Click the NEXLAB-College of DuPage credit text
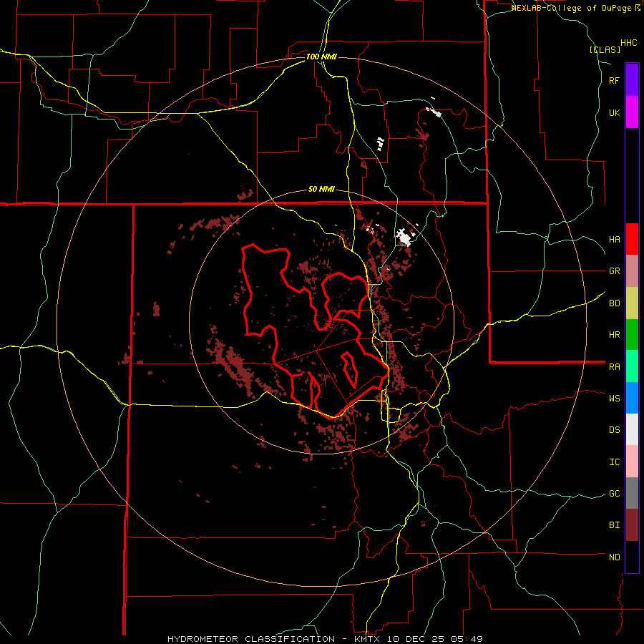The width and height of the screenshot is (644, 644). [571, 8]
